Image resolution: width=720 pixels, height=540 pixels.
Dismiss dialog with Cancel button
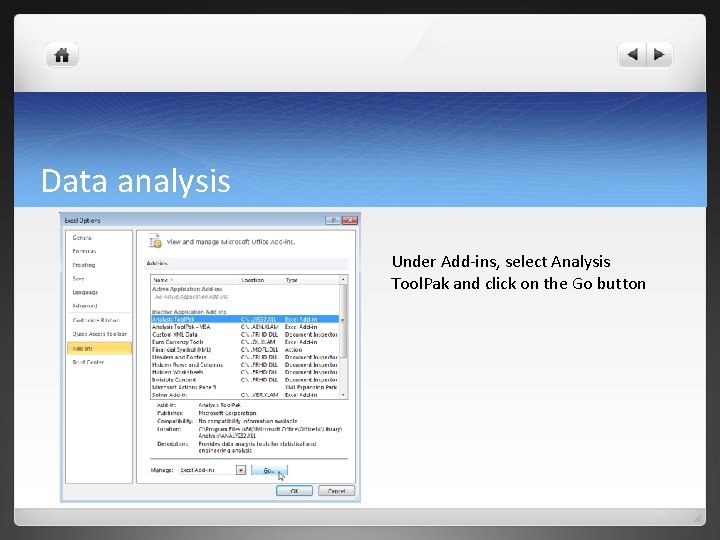[337, 491]
